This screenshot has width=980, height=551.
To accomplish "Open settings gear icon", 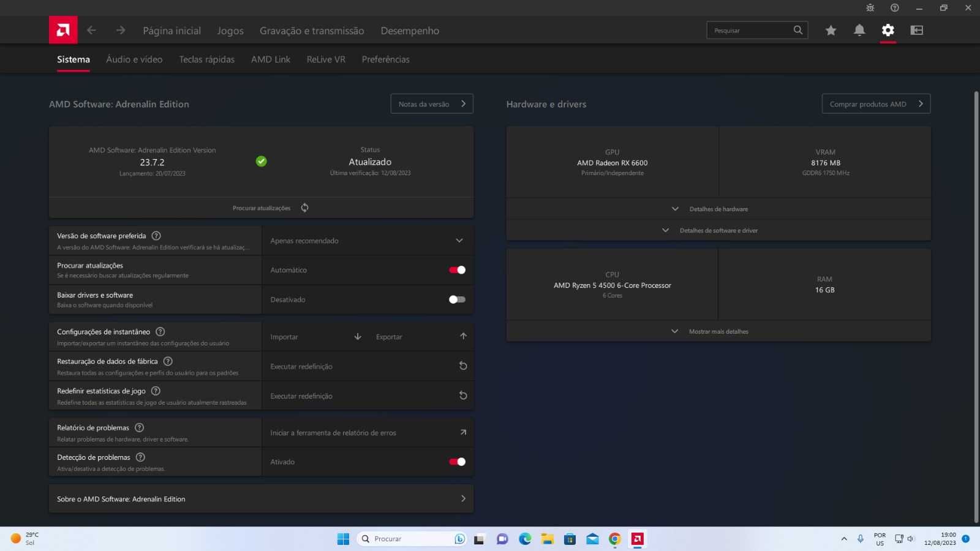I will [888, 30].
